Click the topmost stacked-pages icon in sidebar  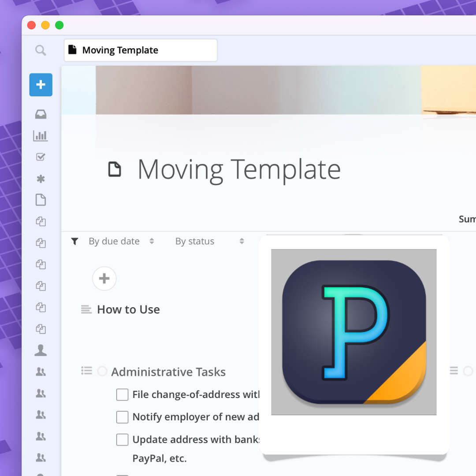point(41,222)
